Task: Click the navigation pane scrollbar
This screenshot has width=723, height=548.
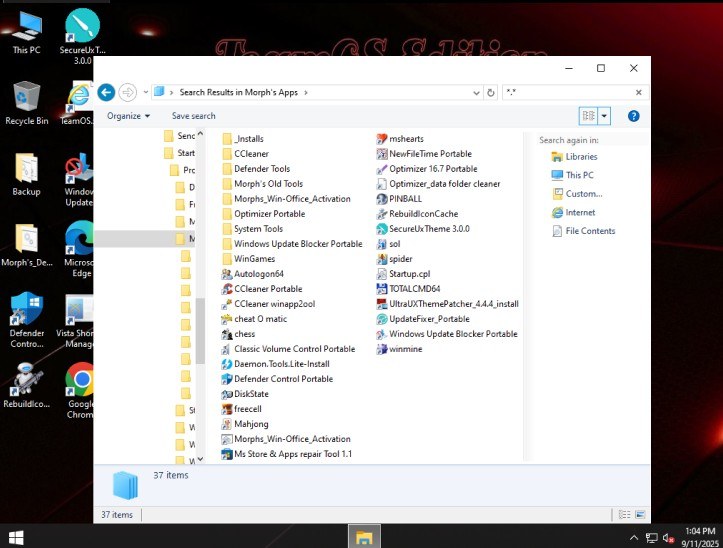Action: pos(200,331)
